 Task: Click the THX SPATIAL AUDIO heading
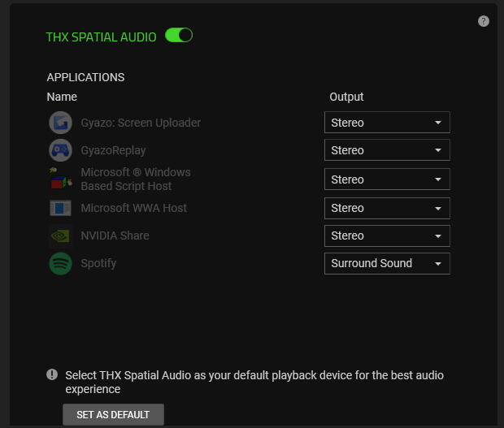(x=102, y=37)
